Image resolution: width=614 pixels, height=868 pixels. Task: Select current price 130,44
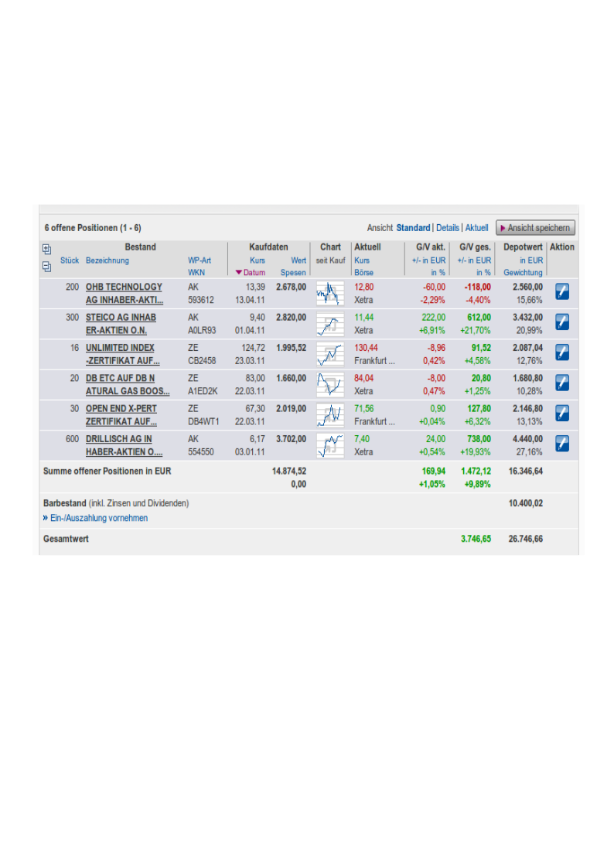(366, 348)
